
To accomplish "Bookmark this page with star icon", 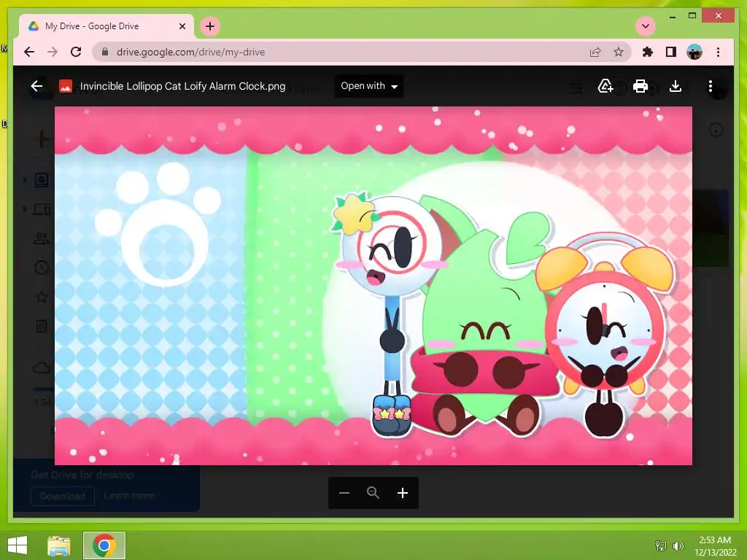I will click(x=619, y=52).
